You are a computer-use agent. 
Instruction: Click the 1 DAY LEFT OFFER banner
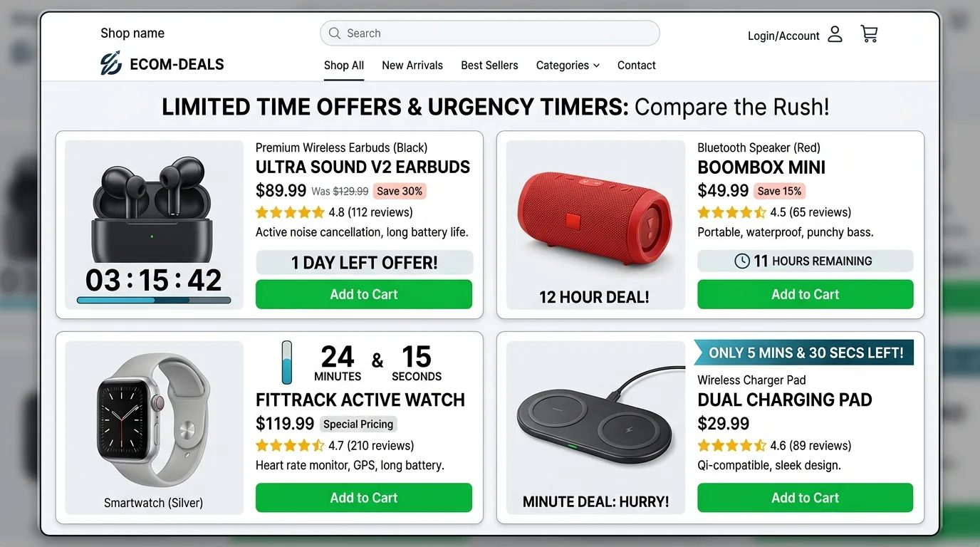point(364,263)
